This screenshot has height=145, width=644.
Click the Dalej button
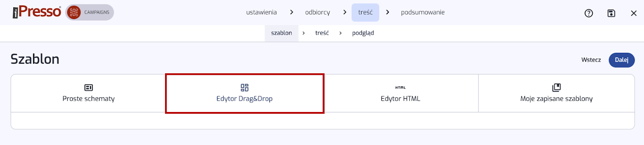click(621, 60)
